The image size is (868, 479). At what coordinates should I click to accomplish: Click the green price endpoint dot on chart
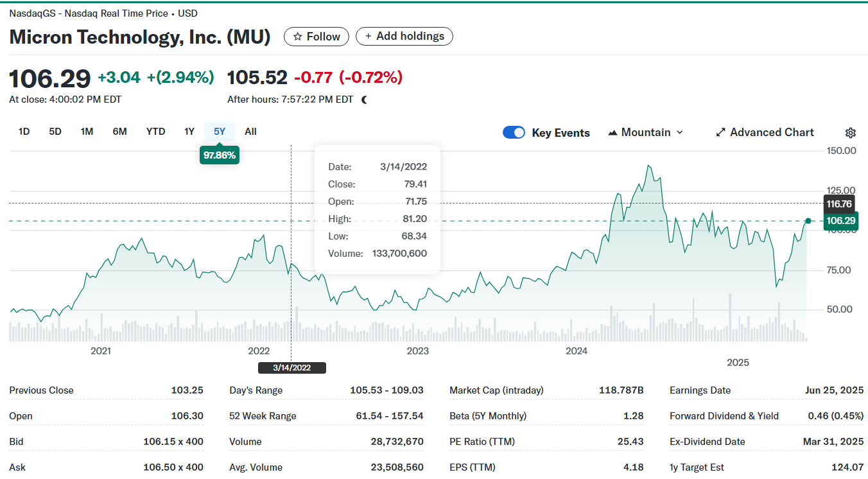[x=808, y=221]
